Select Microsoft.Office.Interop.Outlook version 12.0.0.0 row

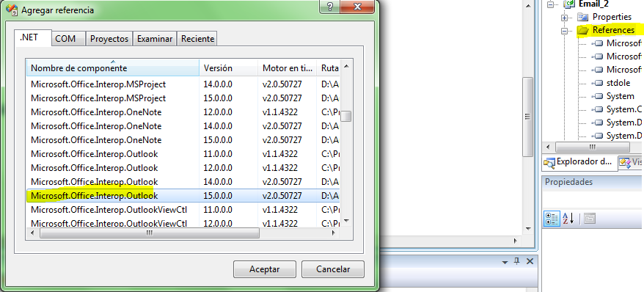(x=183, y=168)
